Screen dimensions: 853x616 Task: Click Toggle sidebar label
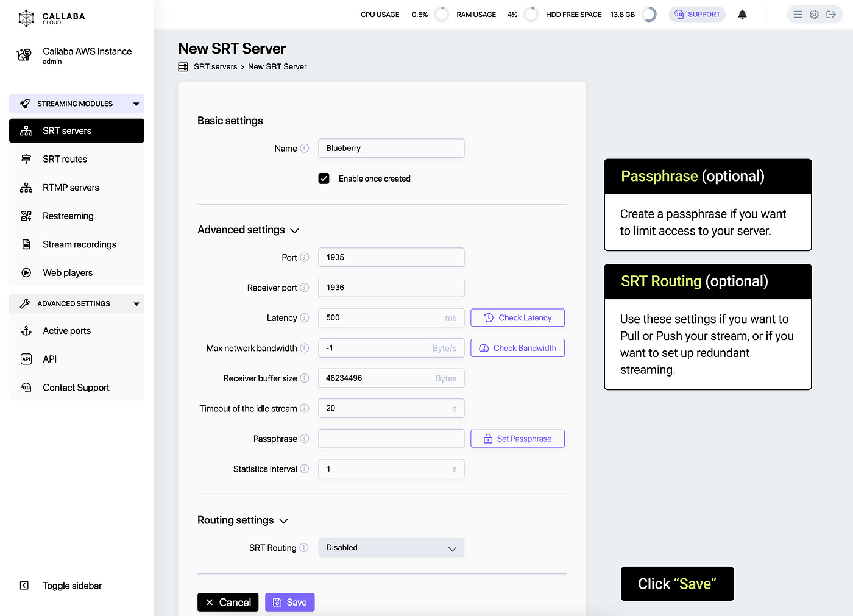point(73,586)
